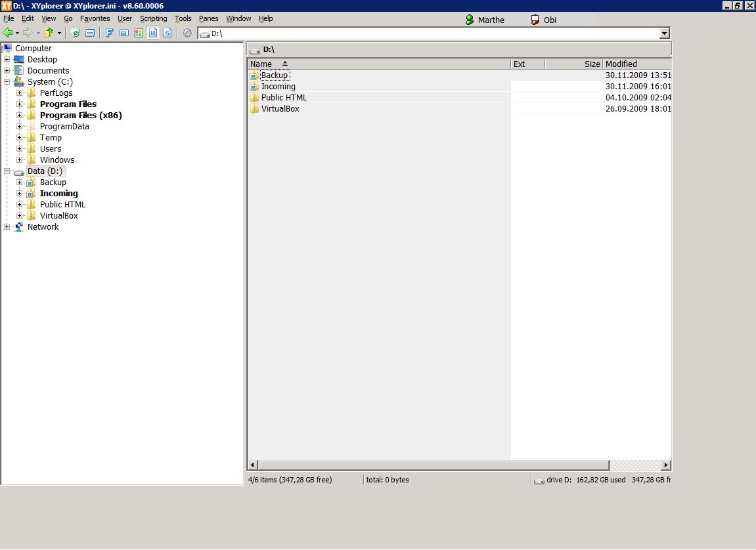Open the Window menu
Image resolution: width=756 pixels, height=550 pixels.
[238, 18]
